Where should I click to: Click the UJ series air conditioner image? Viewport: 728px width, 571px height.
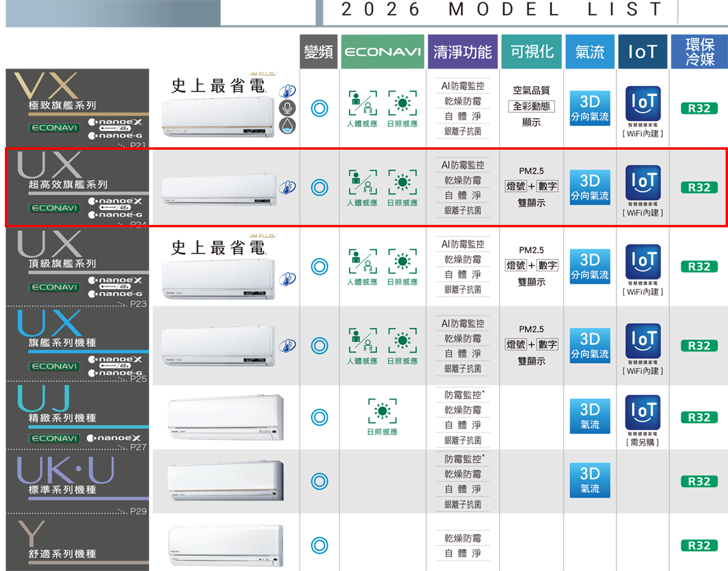pos(225,418)
